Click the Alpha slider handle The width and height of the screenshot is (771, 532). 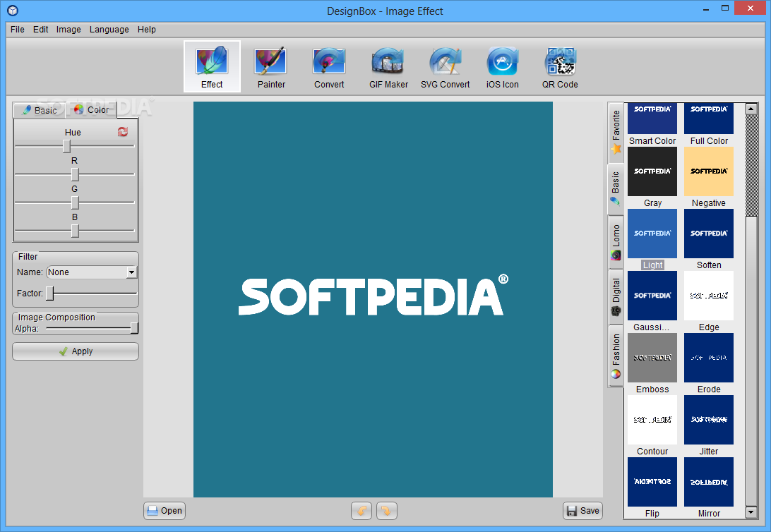(134, 328)
